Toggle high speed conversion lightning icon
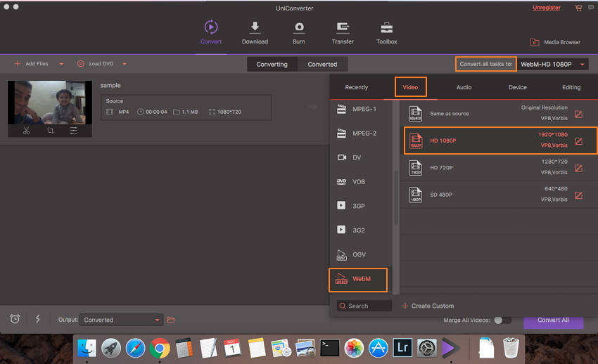Image resolution: width=598 pixels, height=364 pixels. pyautogui.click(x=38, y=319)
